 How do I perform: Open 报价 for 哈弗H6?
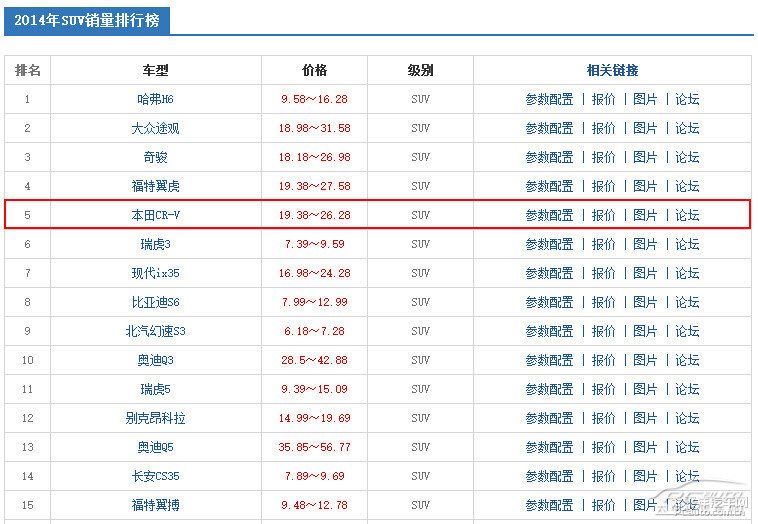pyautogui.click(x=603, y=99)
